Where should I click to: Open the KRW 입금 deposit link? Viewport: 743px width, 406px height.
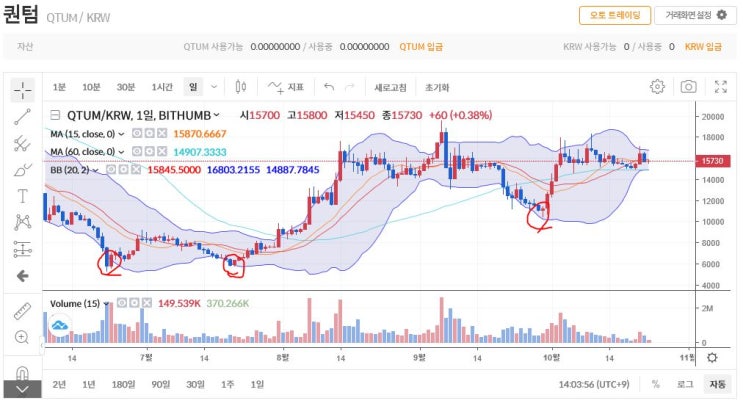coord(703,46)
